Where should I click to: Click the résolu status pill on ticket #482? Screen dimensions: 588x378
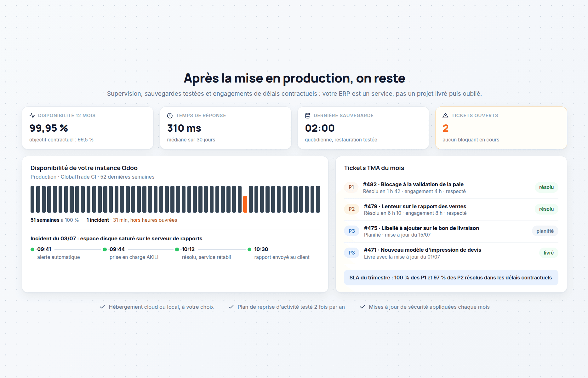pyautogui.click(x=546, y=187)
